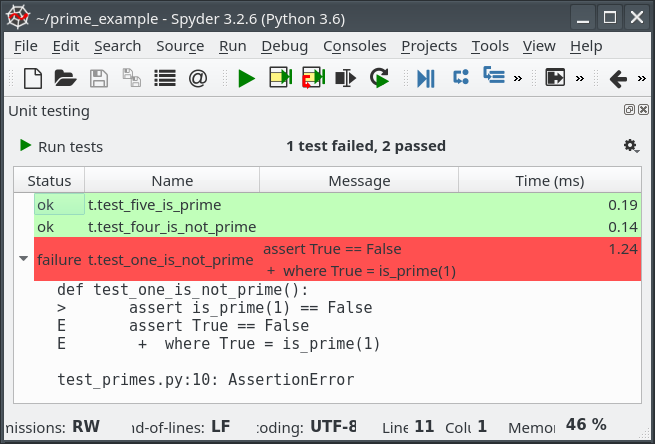Click the Memory 46 % status entry
Screen dimensions: 655x444
point(557,426)
